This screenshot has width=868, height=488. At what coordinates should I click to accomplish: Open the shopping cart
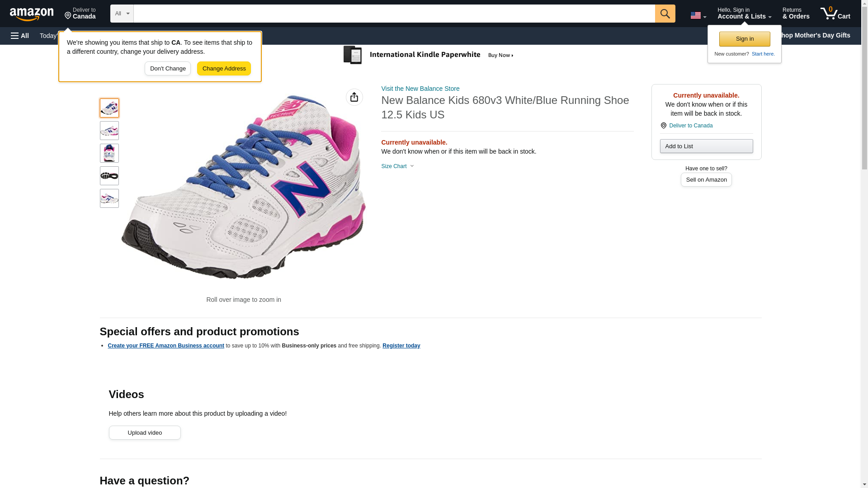(835, 14)
